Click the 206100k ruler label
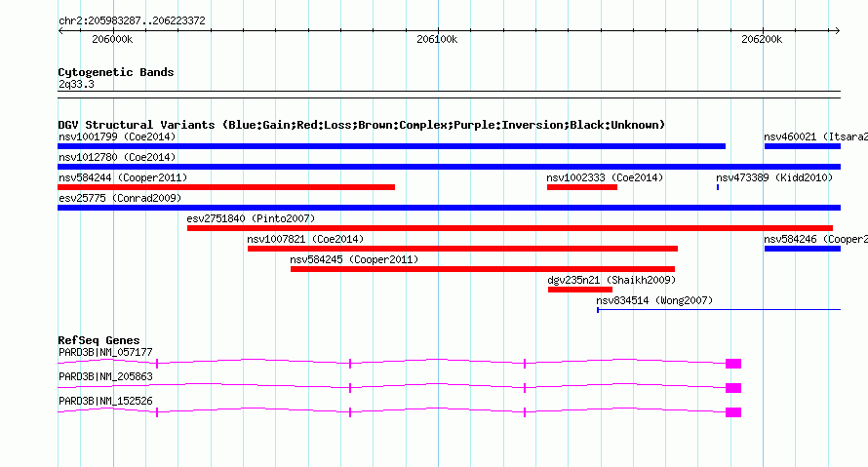This screenshot has height=467, width=868. [437, 39]
